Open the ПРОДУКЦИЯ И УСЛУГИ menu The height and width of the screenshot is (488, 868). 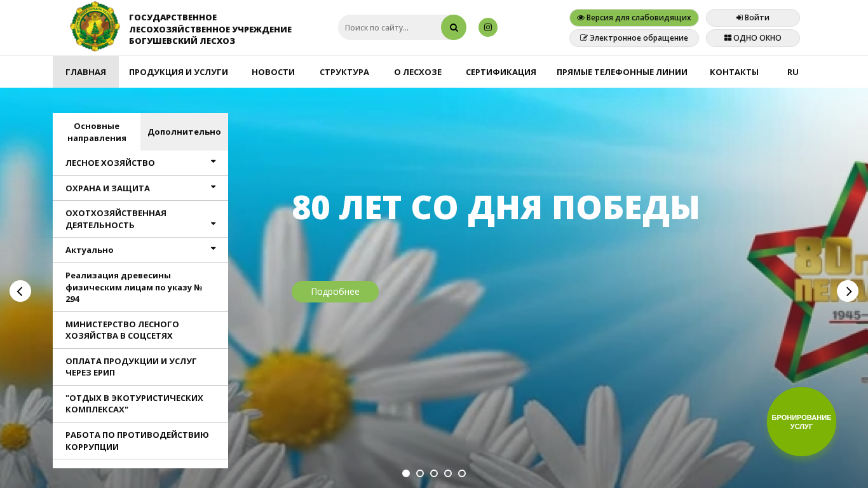179,72
